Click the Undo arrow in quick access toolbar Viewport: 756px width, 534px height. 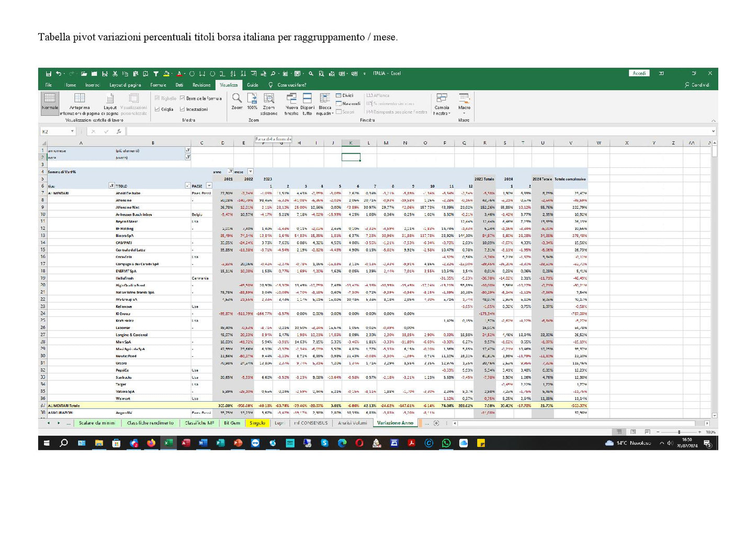[x=58, y=74]
